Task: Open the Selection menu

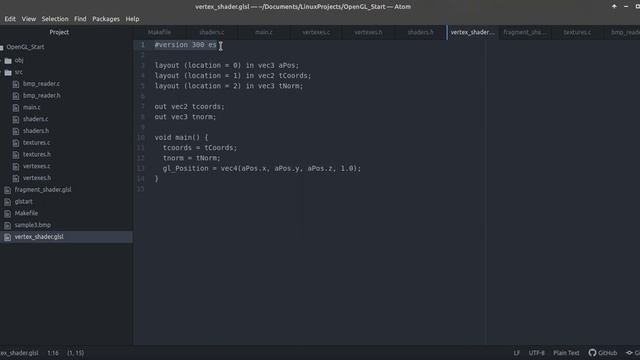Action: [55, 19]
